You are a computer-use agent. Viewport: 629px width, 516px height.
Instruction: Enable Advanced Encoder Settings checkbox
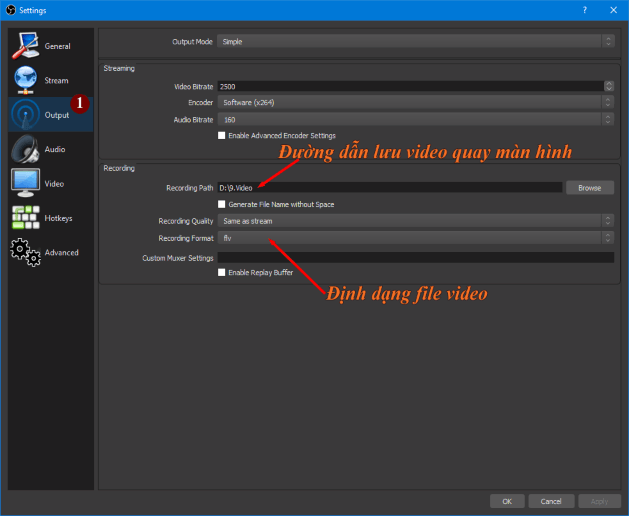pyautogui.click(x=222, y=136)
